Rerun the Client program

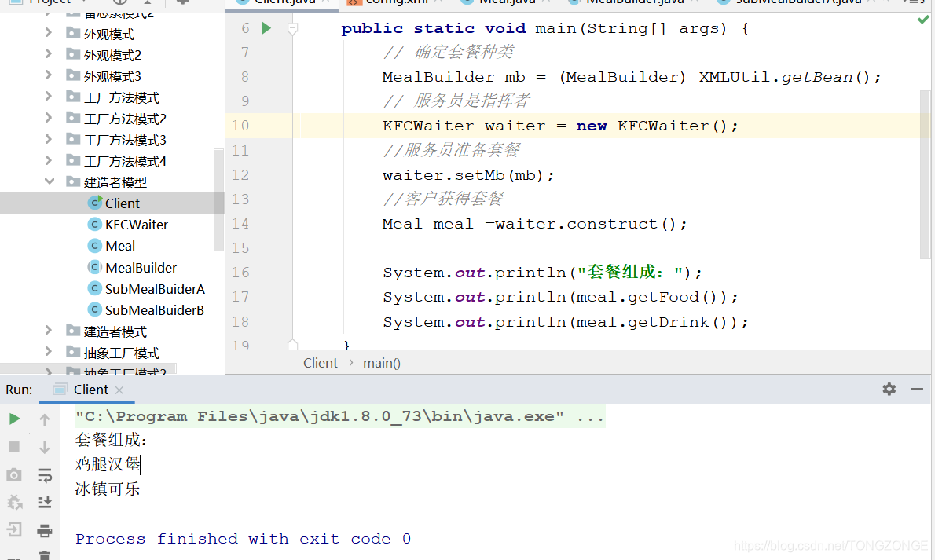[14, 419]
